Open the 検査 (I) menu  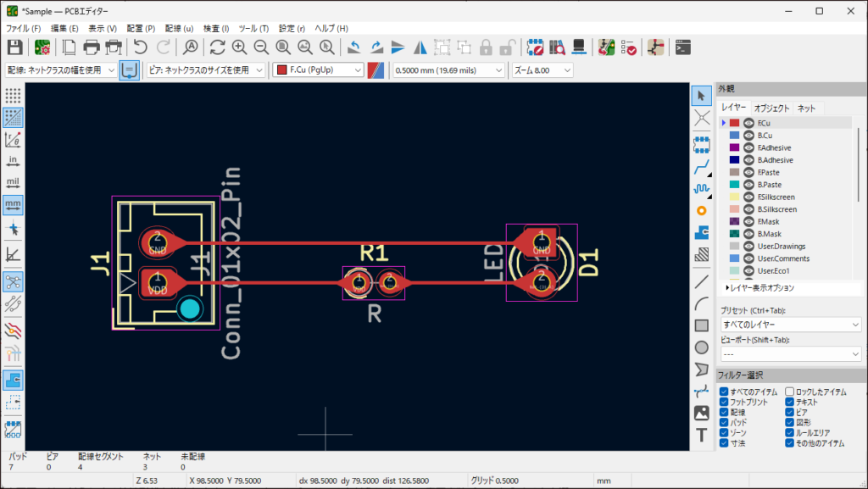(216, 28)
